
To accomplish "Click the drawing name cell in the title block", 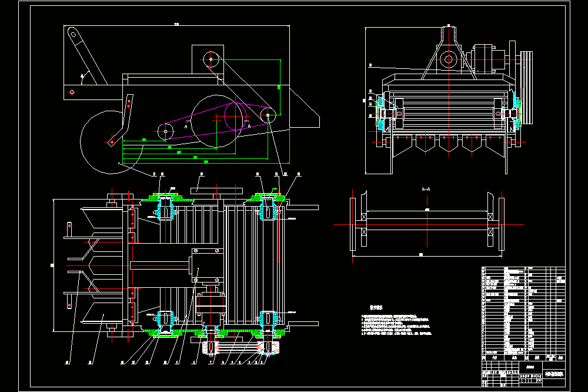I will pos(554,374).
